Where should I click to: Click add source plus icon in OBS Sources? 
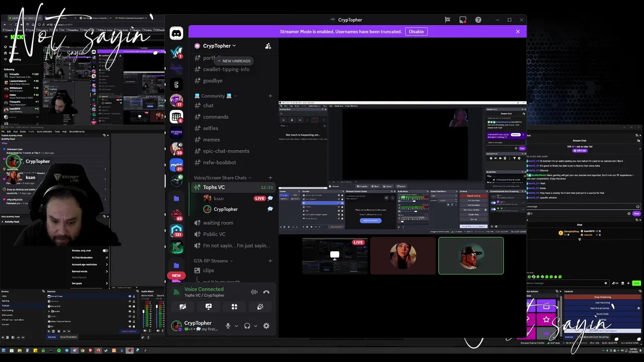pos(49,331)
